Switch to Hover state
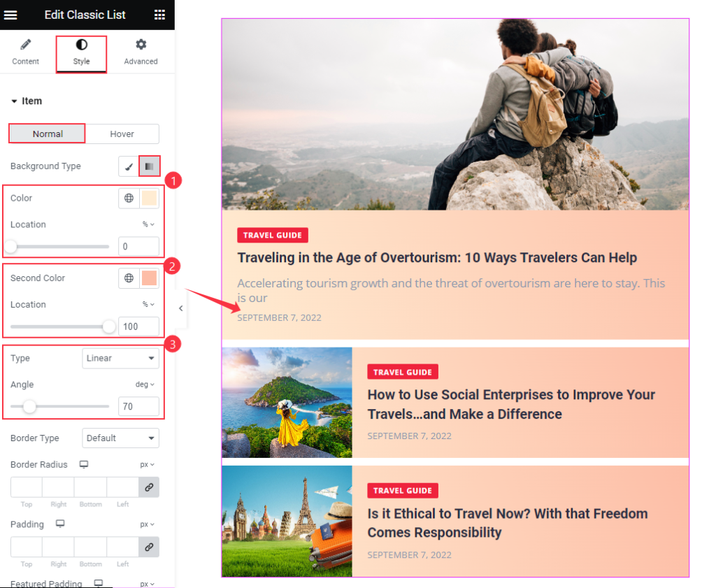This screenshot has width=716, height=588. 122,134
